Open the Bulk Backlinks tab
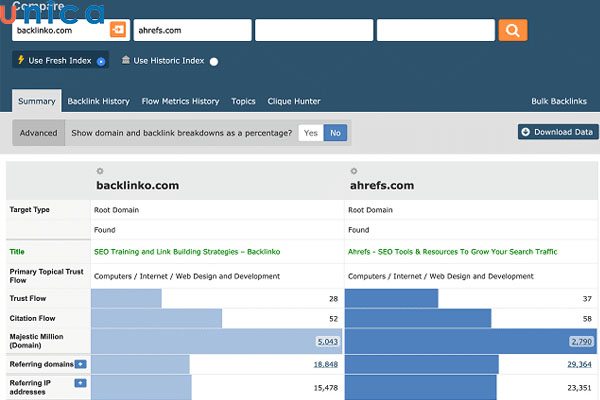 [559, 101]
